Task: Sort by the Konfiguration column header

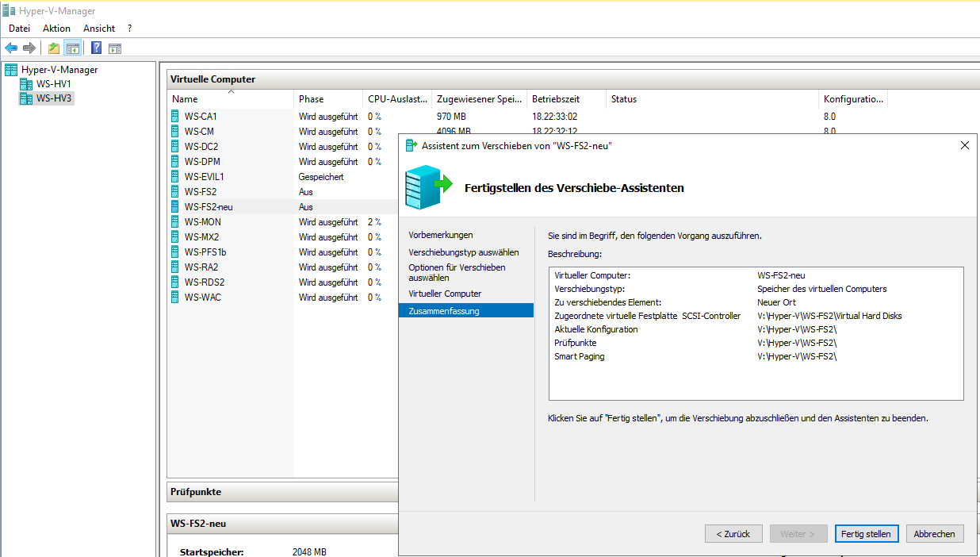Action: [853, 99]
